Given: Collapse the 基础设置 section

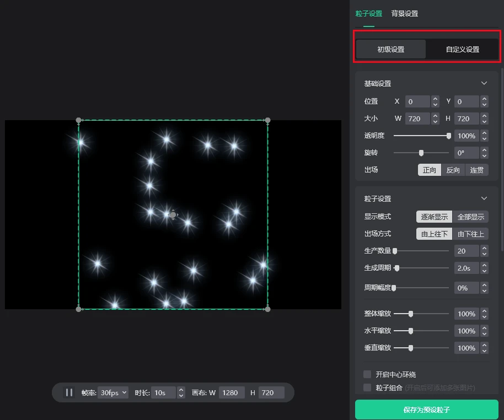Looking at the screenshot, I should coord(484,83).
